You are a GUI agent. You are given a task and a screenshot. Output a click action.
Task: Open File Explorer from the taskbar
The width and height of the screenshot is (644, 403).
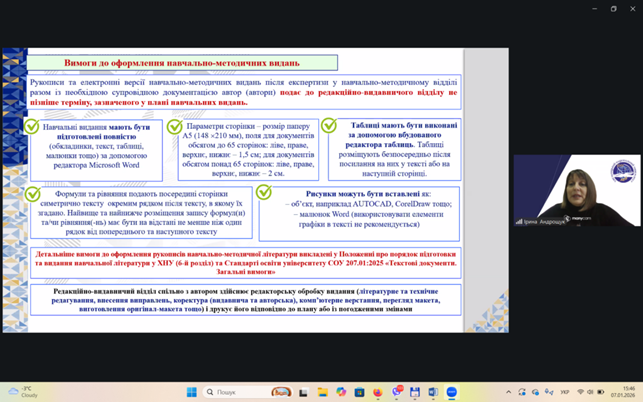323,392
